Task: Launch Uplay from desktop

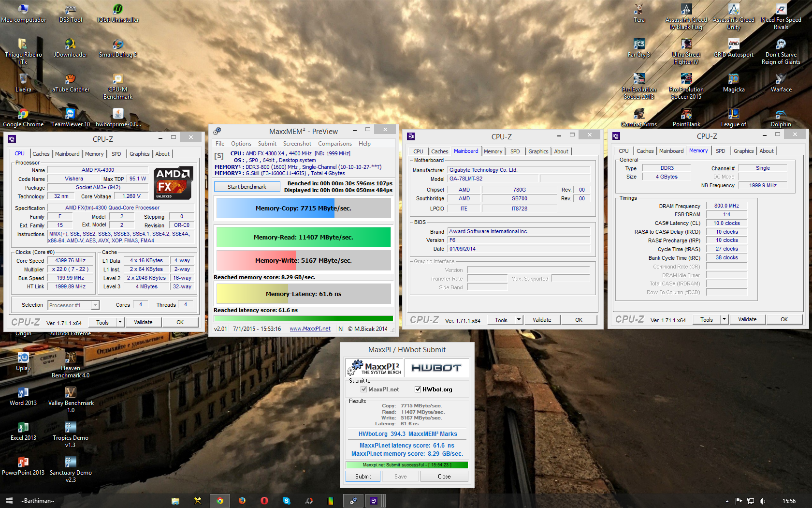Action: tap(23, 361)
